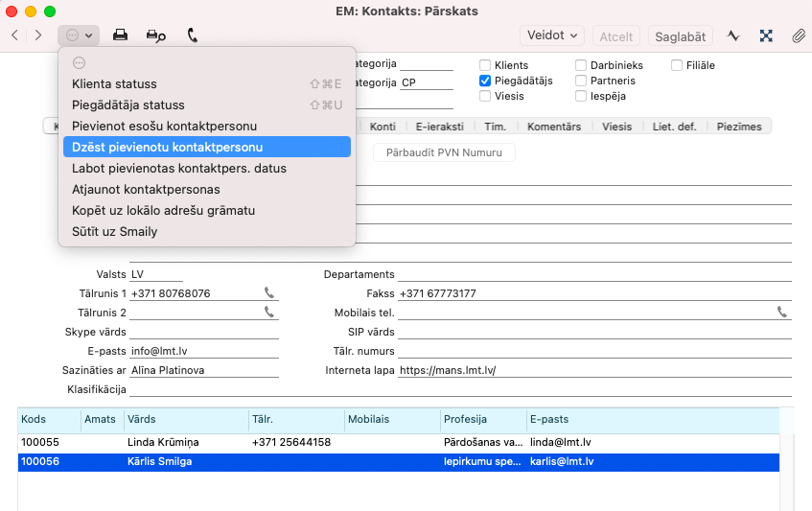The width and height of the screenshot is (812, 511).
Task: Open print preview icon with magnifier
Action: (x=155, y=35)
